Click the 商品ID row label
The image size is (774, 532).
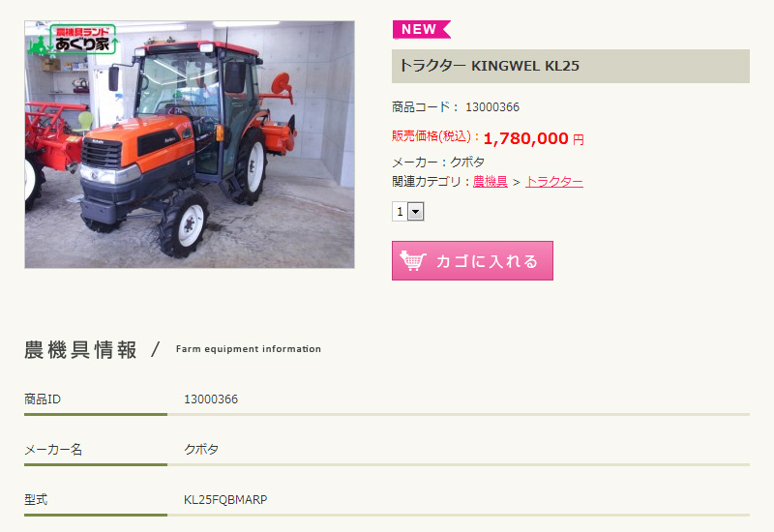click(x=43, y=399)
